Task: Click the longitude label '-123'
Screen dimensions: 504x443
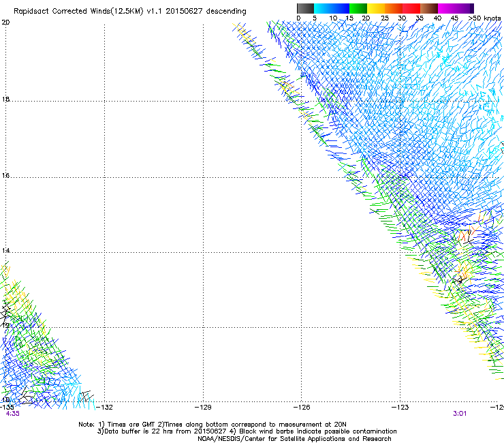Action: coord(400,408)
